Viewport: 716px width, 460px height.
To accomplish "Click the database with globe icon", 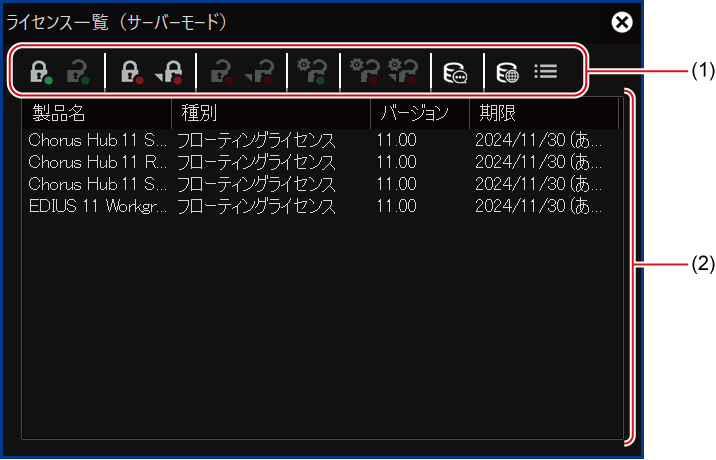I will tap(507, 73).
